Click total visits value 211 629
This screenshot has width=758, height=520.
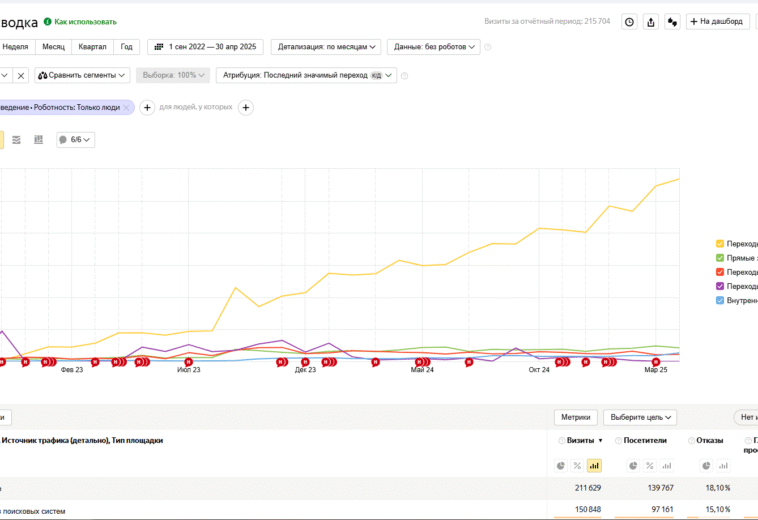click(588, 488)
